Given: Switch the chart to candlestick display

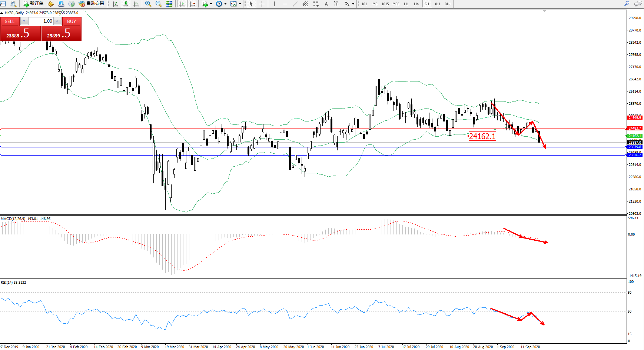Looking at the screenshot, I should [x=126, y=4].
